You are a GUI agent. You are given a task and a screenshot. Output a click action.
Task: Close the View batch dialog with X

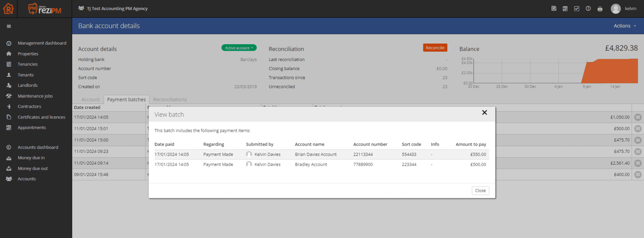[x=485, y=113]
